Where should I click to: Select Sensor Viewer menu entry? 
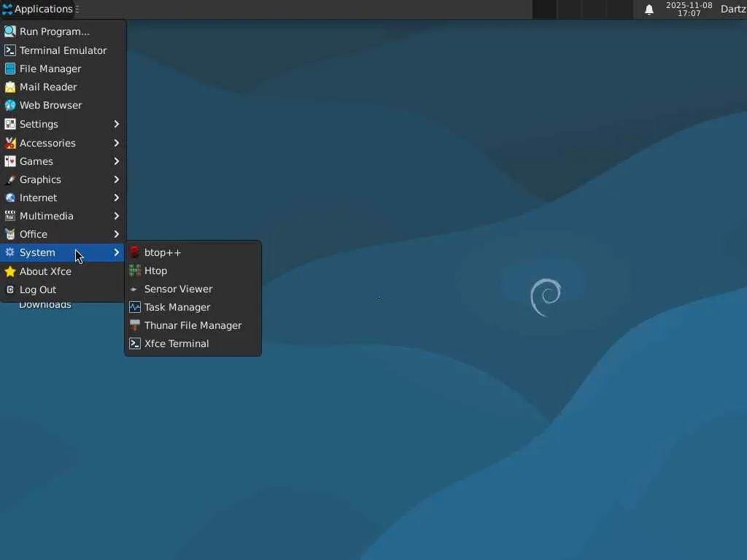193,289
